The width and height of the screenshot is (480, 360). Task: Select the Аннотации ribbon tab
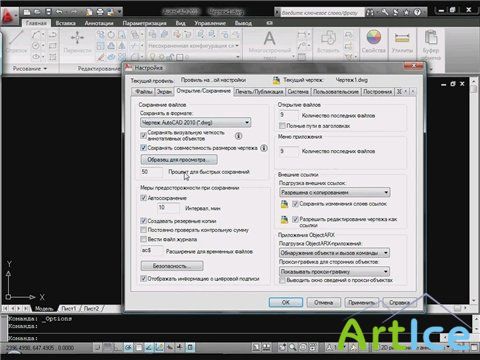pyautogui.click(x=99, y=23)
